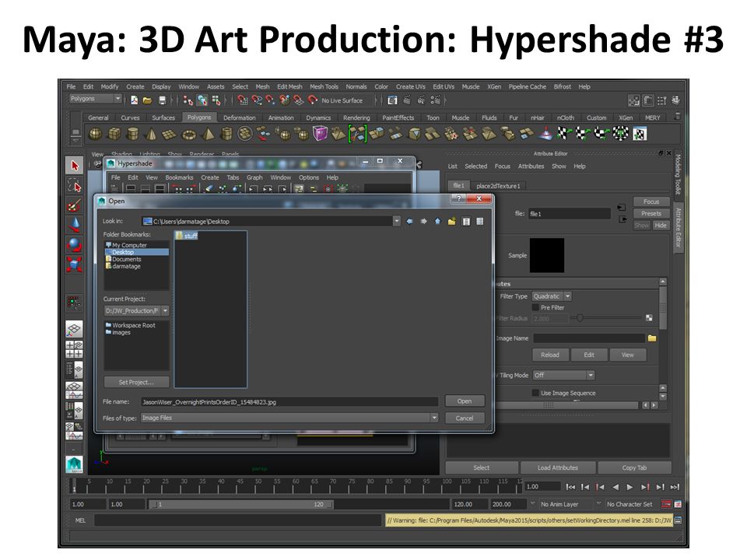
Task: Click the Filter Radius slider handle
Action: pyautogui.click(x=580, y=318)
